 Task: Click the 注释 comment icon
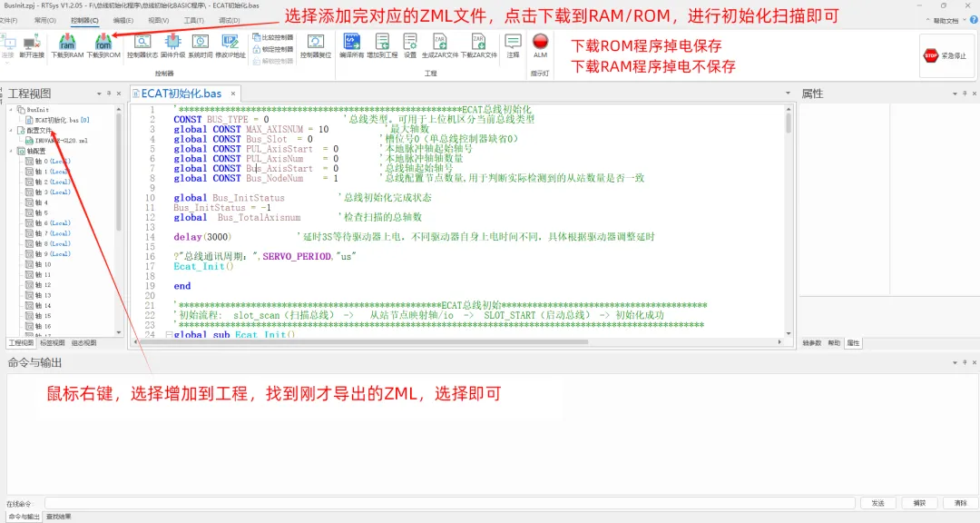pyautogui.click(x=513, y=47)
